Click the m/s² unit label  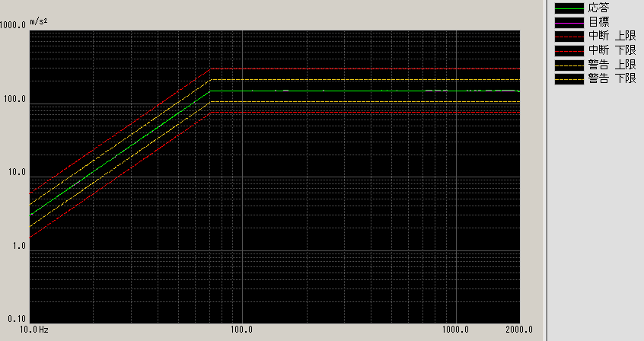39,21
